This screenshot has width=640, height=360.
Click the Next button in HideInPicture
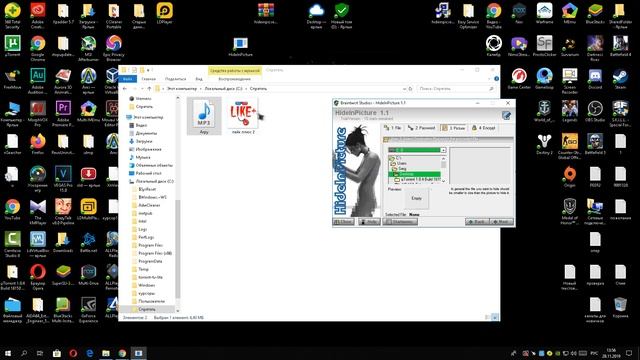coord(501,222)
